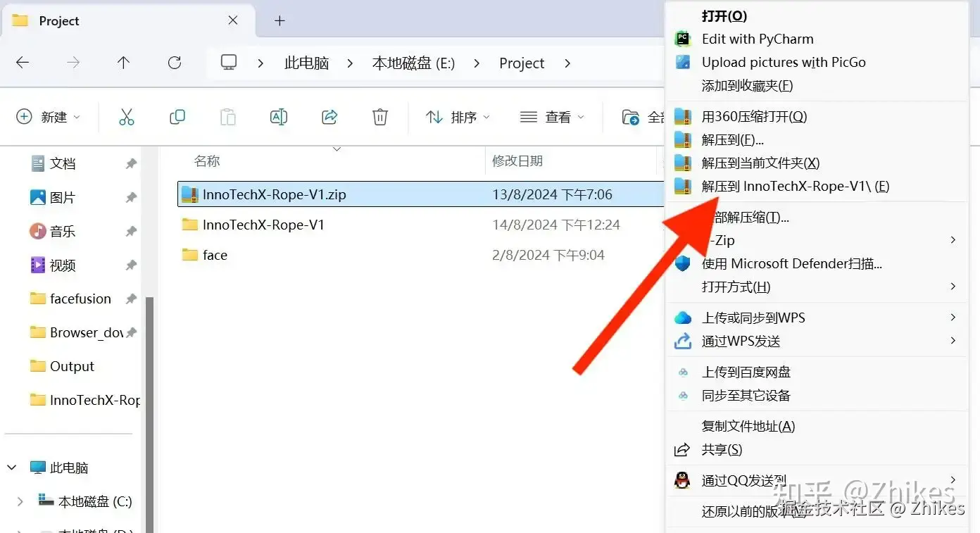Refresh the current folder view
Viewport: 980px width, 533px height.
click(x=175, y=63)
